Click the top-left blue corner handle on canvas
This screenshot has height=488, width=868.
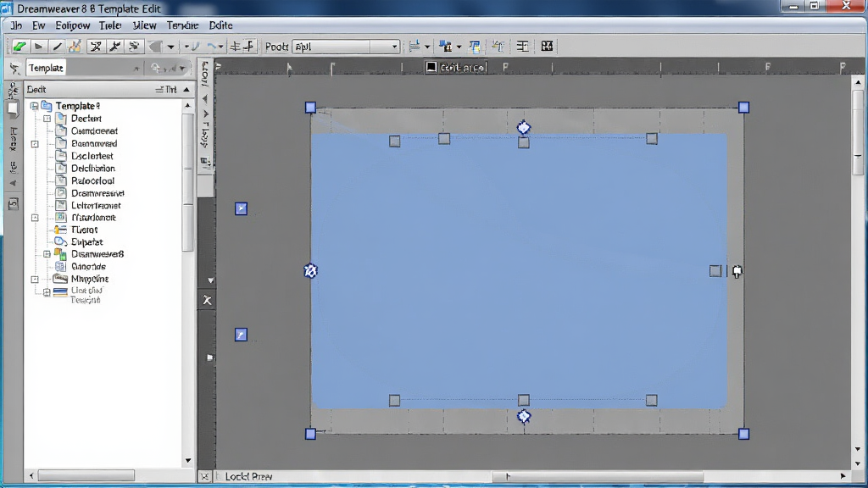310,108
